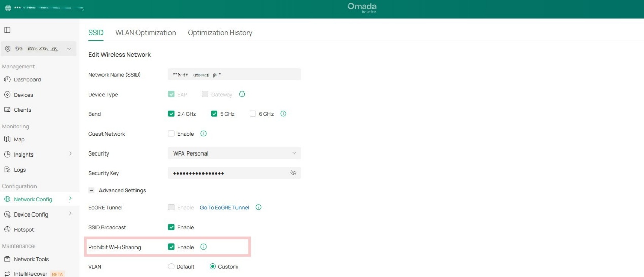Open Clients in sidebar

(x=23, y=110)
